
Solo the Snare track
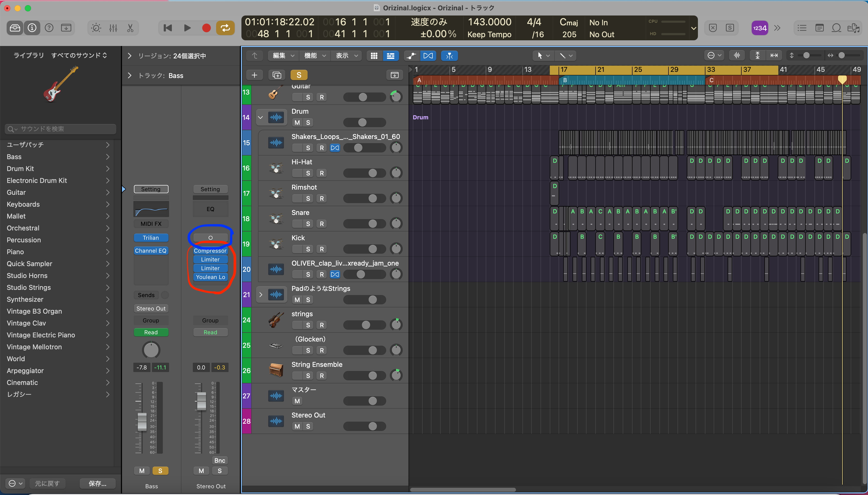pos(308,224)
